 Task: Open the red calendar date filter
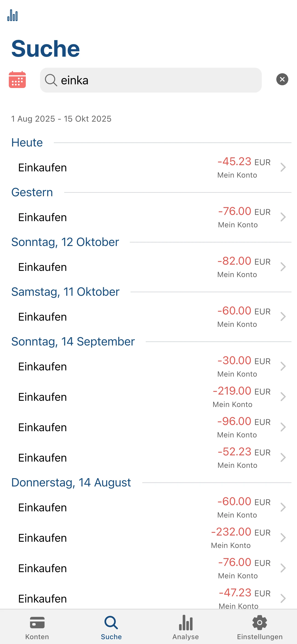click(x=17, y=80)
